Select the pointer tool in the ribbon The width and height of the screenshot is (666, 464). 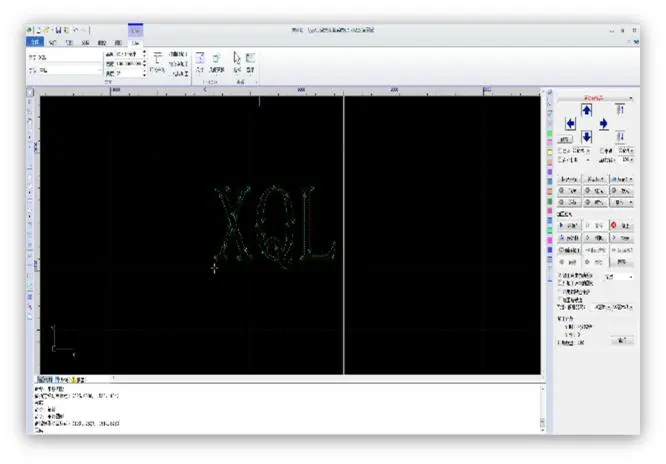click(237, 60)
